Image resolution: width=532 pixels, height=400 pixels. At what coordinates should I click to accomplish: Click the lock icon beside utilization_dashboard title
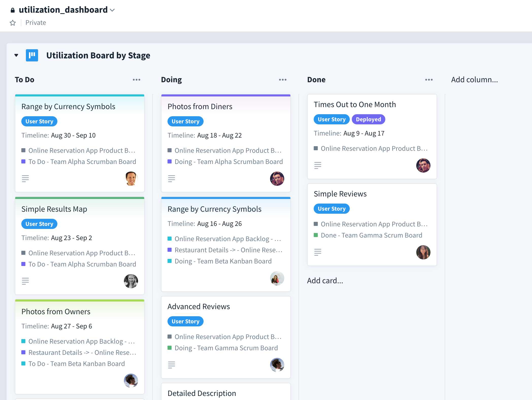click(12, 10)
